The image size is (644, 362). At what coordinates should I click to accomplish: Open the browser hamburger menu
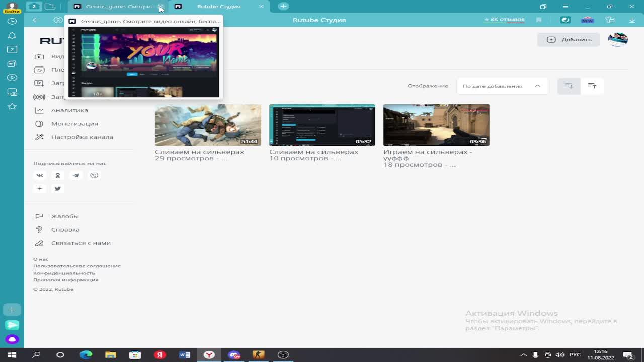coord(566,6)
